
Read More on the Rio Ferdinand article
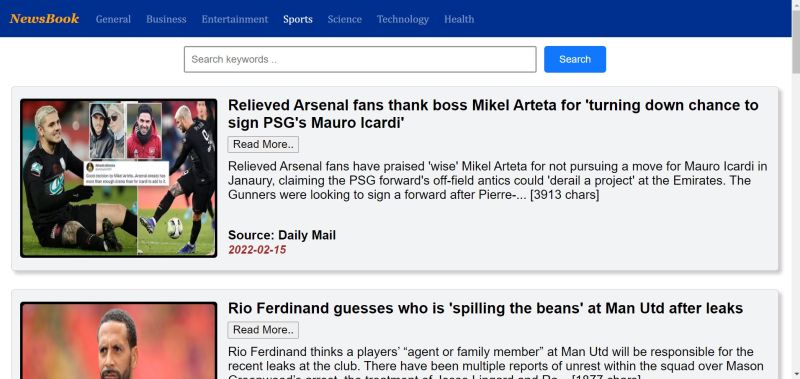[263, 330]
